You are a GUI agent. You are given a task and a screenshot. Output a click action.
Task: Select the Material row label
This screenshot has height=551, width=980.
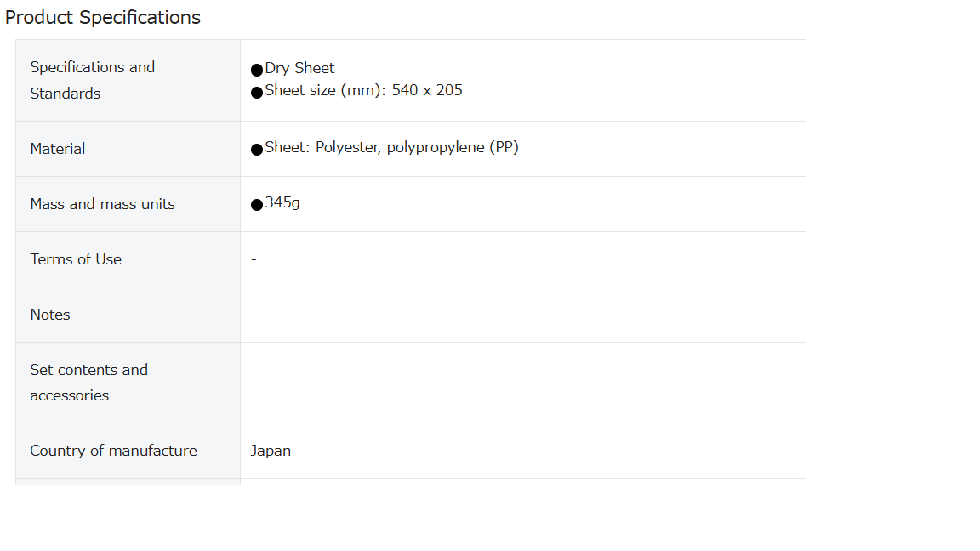point(58,149)
